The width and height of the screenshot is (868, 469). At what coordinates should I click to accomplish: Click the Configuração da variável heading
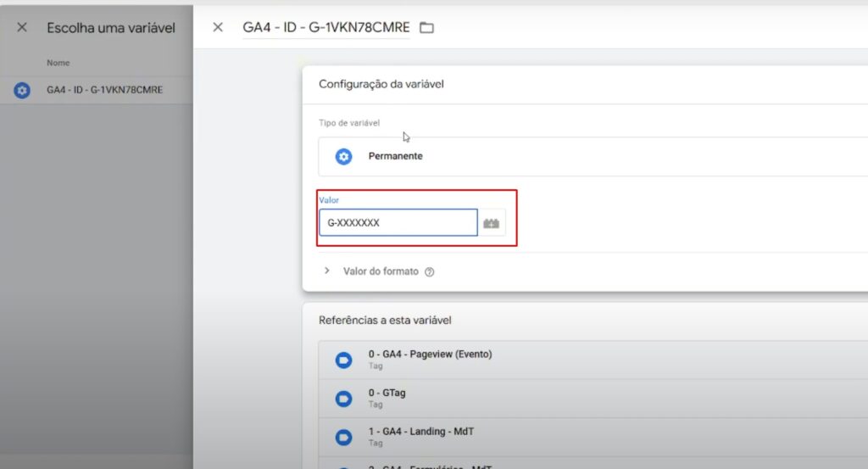(381, 84)
